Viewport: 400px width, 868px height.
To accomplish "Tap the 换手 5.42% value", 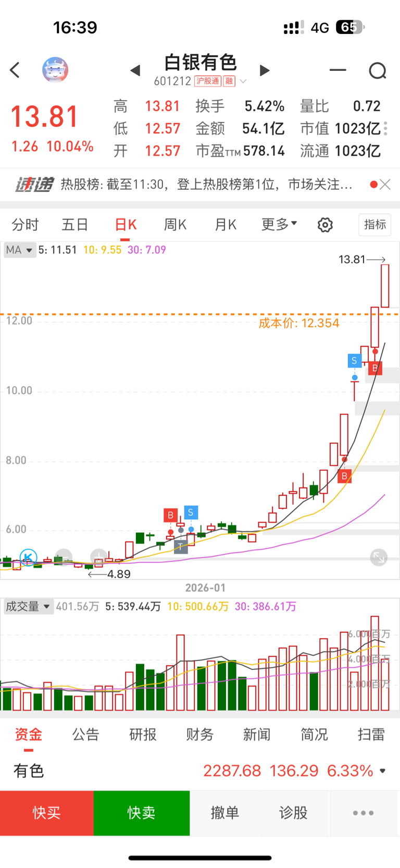I will [x=265, y=106].
